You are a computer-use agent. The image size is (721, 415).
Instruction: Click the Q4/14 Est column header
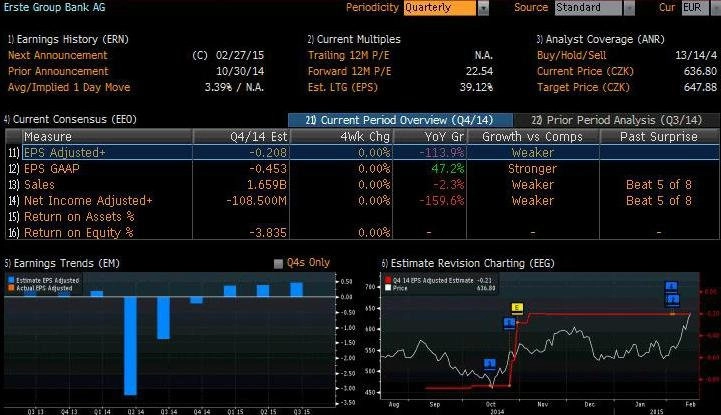(241, 137)
